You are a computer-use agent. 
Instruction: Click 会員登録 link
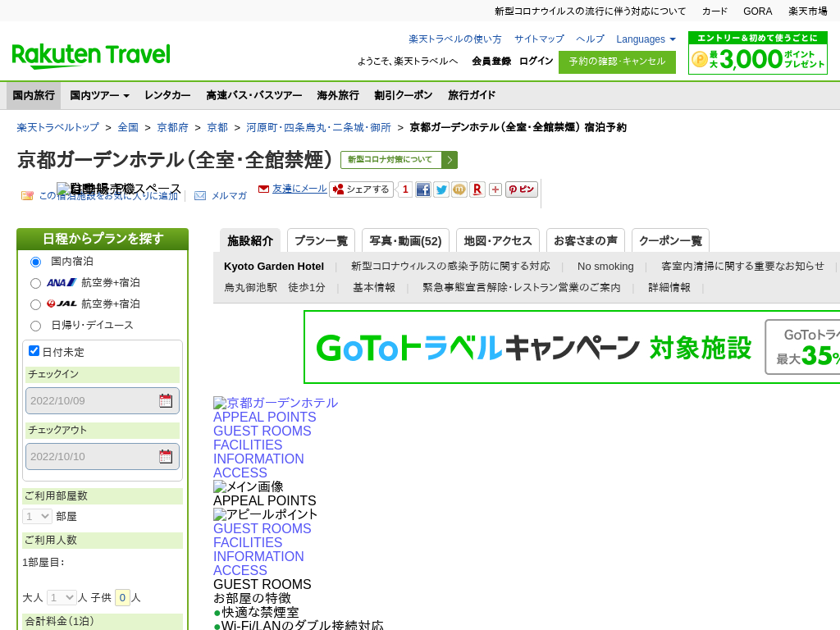pyautogui.click(x=491, y=61)
